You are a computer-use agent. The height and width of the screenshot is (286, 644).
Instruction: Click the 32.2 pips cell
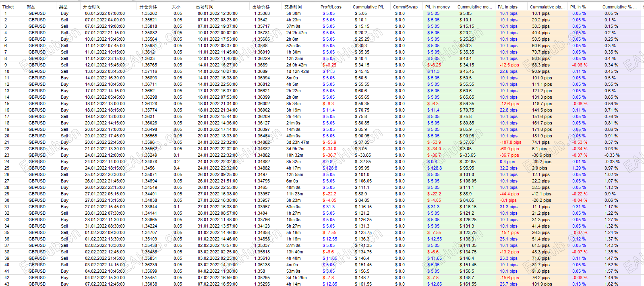click(x=509, y=168)
